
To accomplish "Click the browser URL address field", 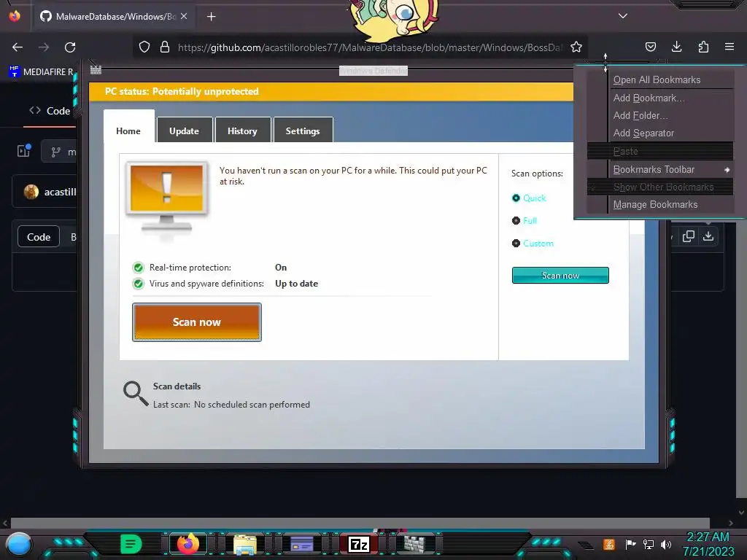I will (370, 47).
